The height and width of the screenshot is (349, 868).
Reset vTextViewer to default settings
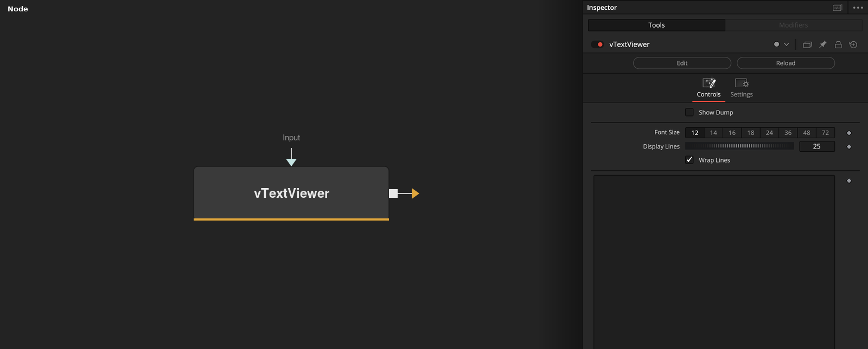(x=853, y=44)
